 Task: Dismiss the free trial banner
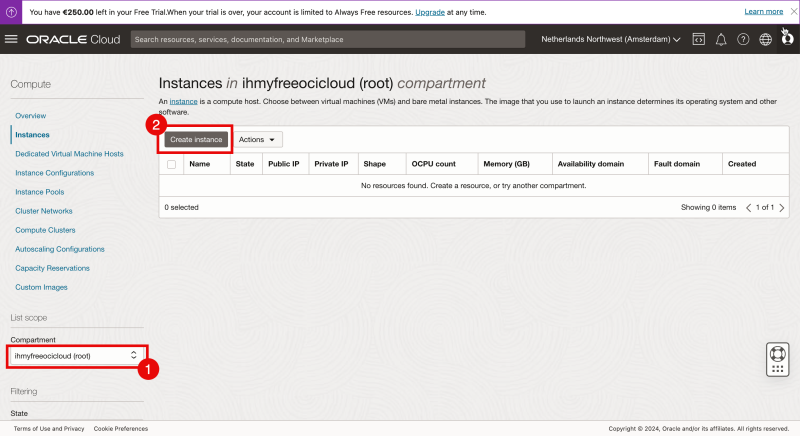pos(792,11)
